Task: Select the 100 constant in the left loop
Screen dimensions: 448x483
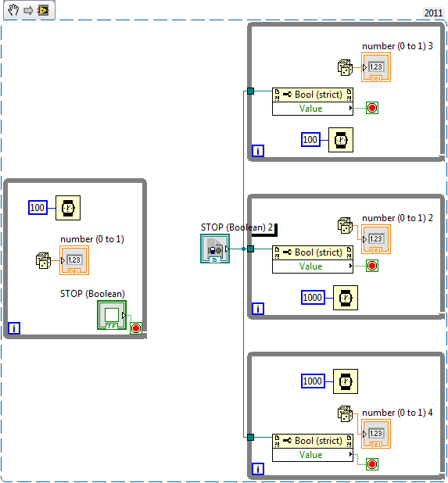Action: click(38, 208)
